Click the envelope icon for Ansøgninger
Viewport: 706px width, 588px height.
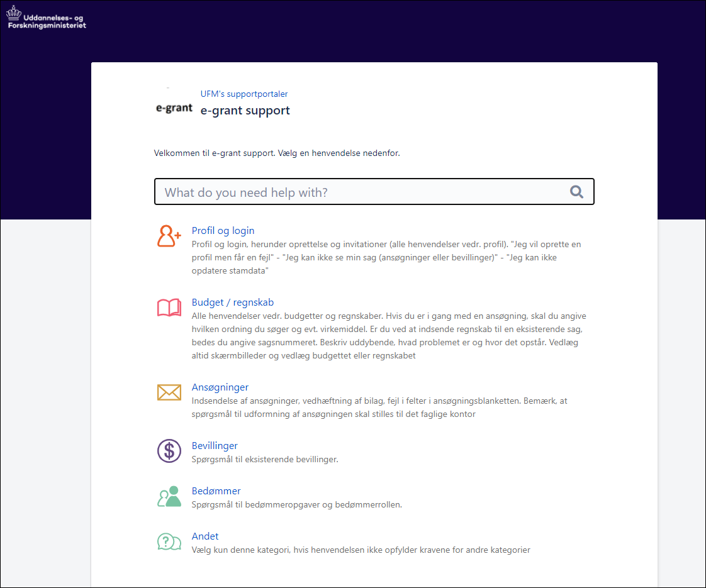[169, 392]
